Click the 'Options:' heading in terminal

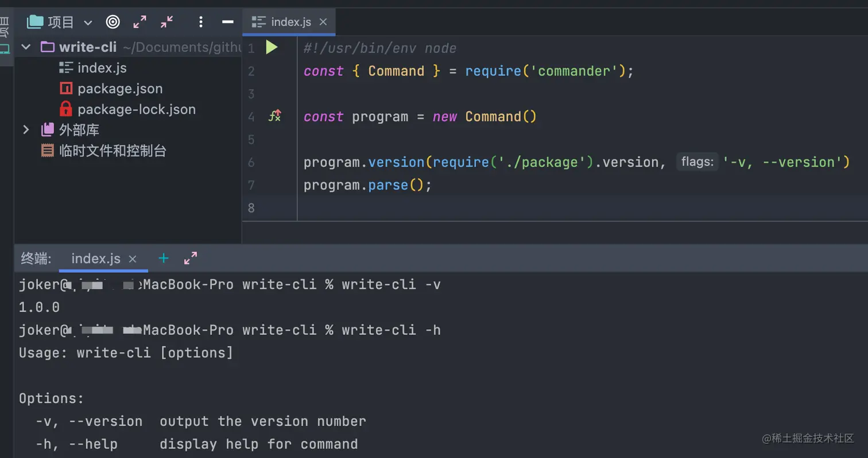(x=52, y=398)
